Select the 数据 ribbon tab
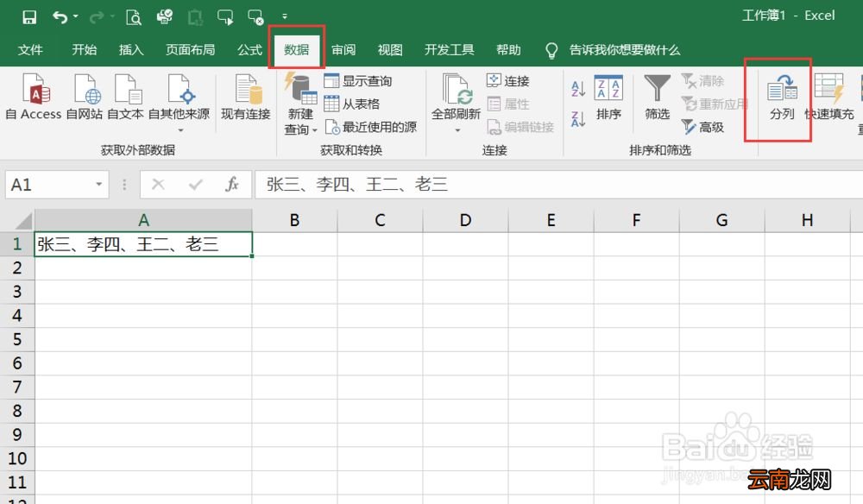Viewport: 863px width, 504px height. pyautogui.click(x=297, y=50)
